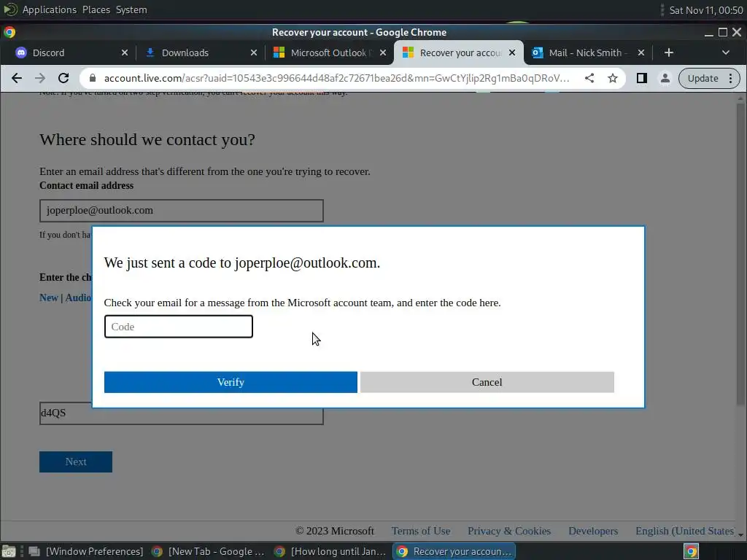This screenshot has width=747, height=560.
Task: Open a new Chrome tab
Action: pos(669,52)
